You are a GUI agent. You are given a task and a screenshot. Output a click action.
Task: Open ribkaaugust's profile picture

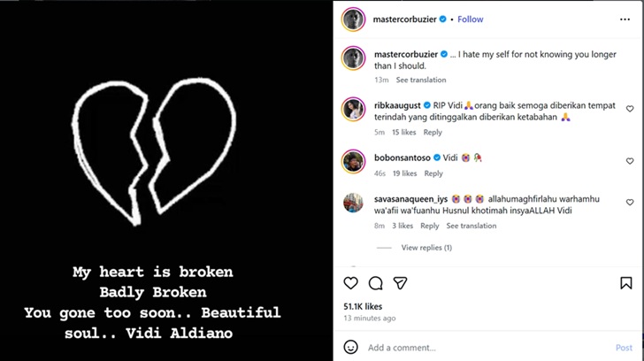click(353, 109)
